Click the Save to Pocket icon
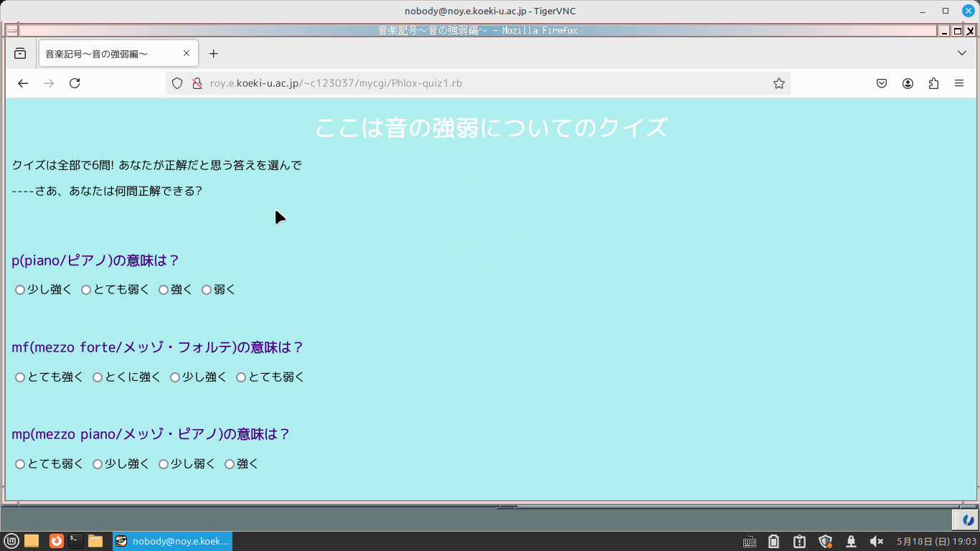This screenshot has height=551, width=980. click(x=882, y=83)
